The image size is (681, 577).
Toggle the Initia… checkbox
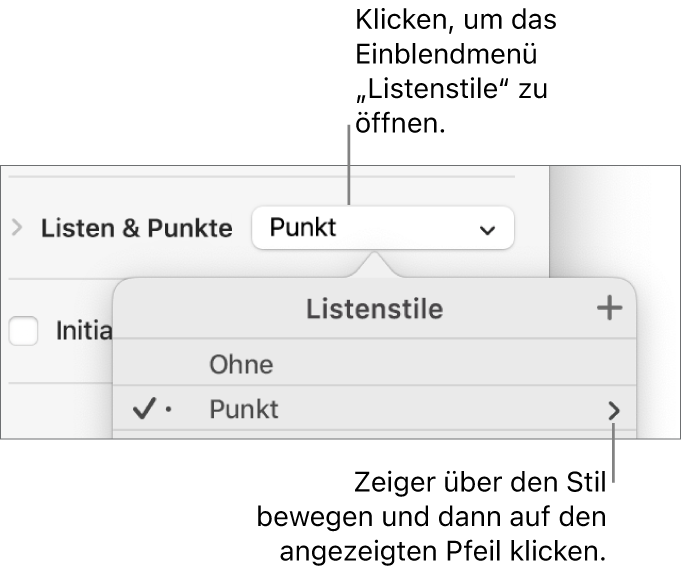[23, 331]
